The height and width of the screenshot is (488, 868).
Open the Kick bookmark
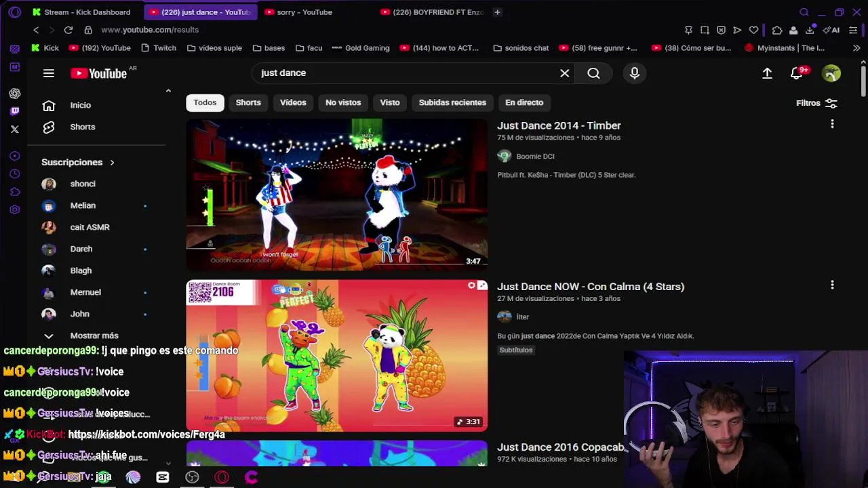(x=45, y=48)
